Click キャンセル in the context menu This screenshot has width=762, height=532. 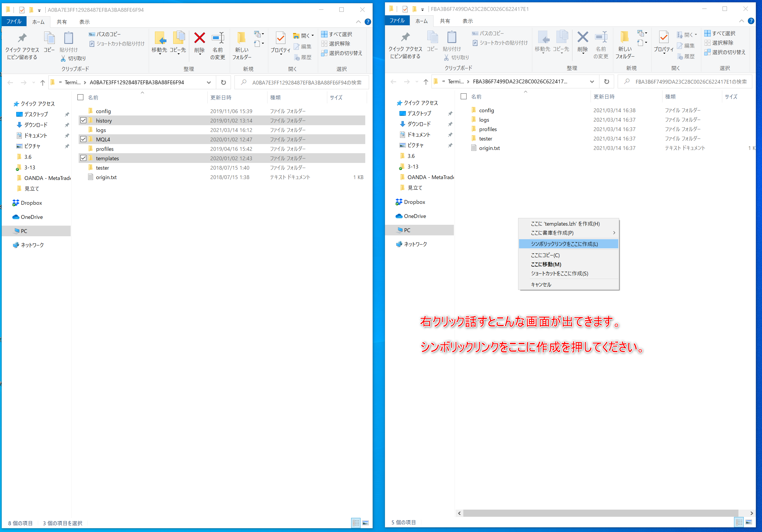[x=541, y=285]
